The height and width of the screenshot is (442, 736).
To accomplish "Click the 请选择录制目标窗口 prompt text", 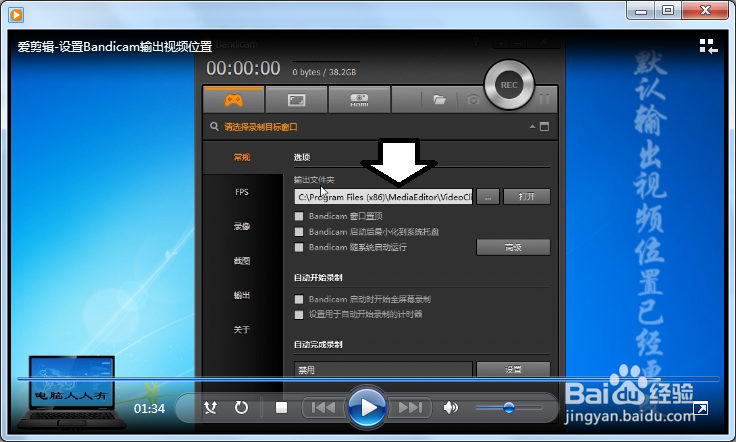I will [x=261, y=127].
